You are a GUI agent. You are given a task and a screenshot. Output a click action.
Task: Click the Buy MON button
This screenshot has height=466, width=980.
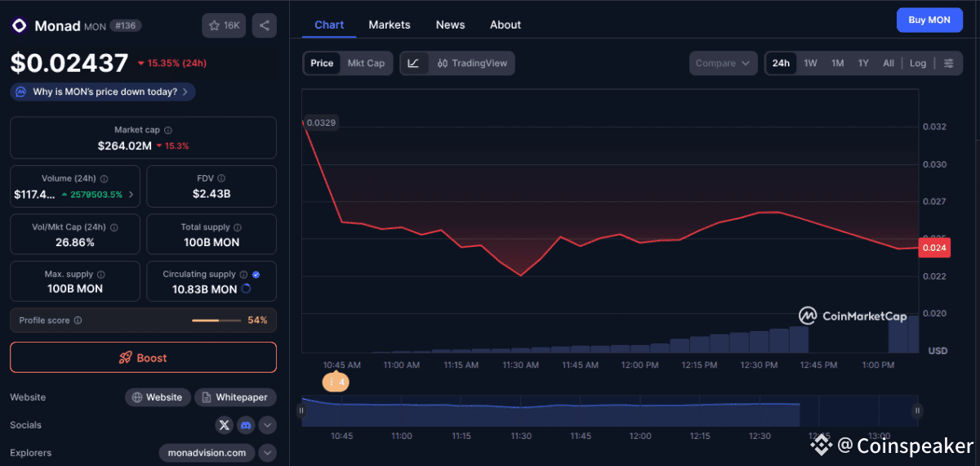coord(929,20)
